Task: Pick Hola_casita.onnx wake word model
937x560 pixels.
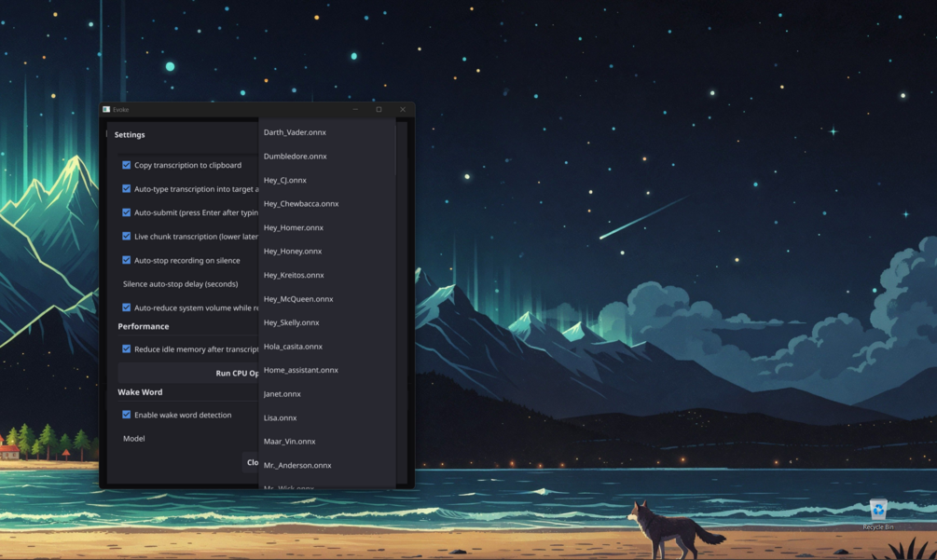Action: click(x=327, y=347)
